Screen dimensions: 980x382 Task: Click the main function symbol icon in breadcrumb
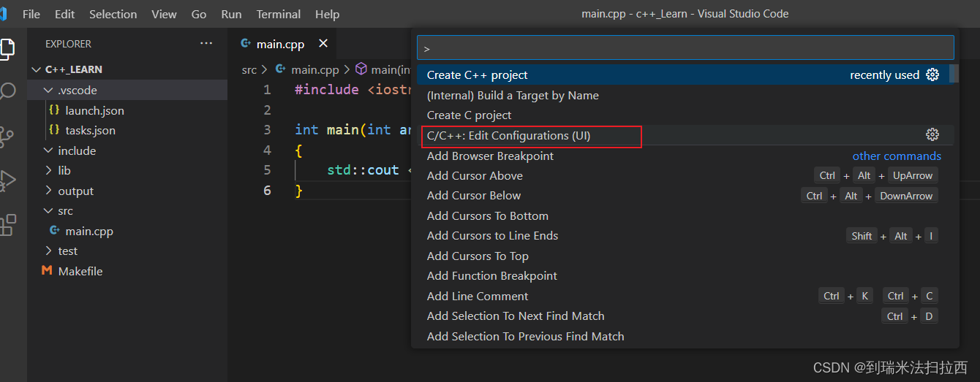pos(361,69)
